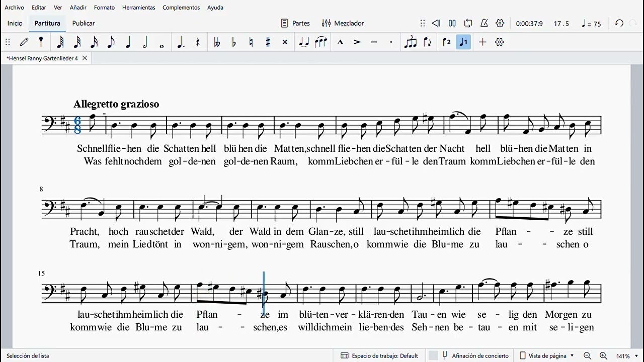This screenshot has height=362, width=644.
Task: Apply double sharp accidental
Action: pos(285,42)
